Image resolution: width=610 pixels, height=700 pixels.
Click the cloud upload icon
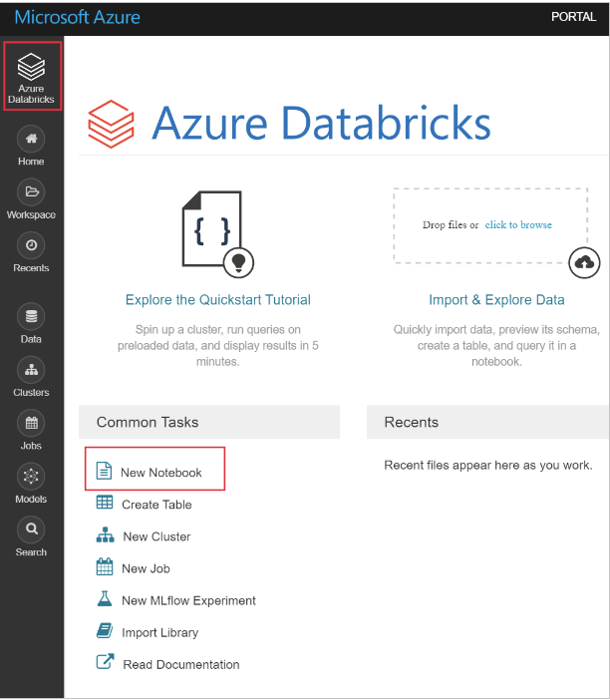click(x=585, y=262)
